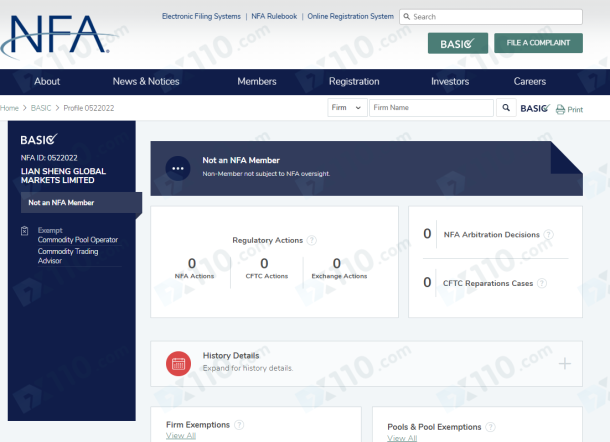This screenshot has width=610, height=442.
Task: Click Commodity Trading Advisor in sidebar
Action: click(x=68, y=256)
